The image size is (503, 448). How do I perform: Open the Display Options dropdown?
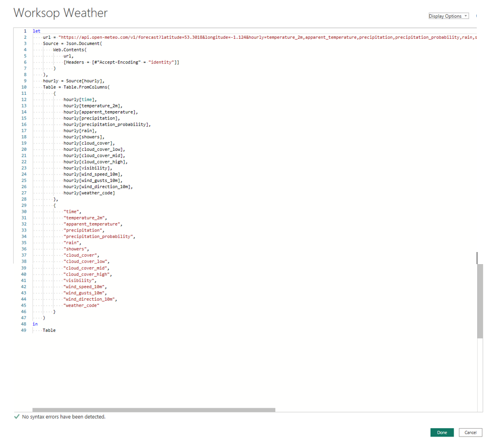(448, 16)
